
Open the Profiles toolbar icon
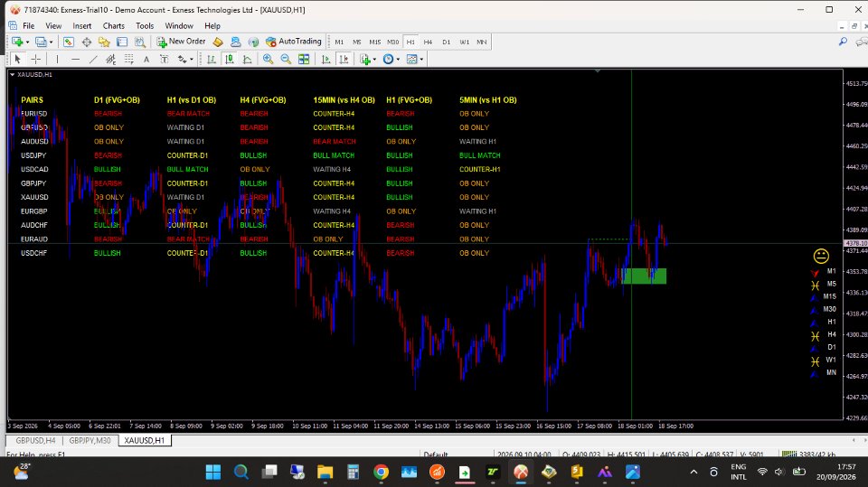tap(41, 42)
